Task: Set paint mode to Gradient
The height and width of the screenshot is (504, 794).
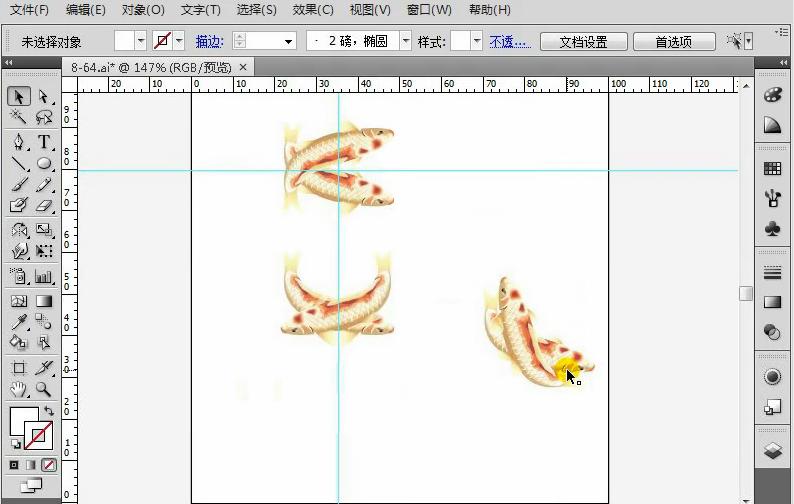Action: click(x=31, y=465)
